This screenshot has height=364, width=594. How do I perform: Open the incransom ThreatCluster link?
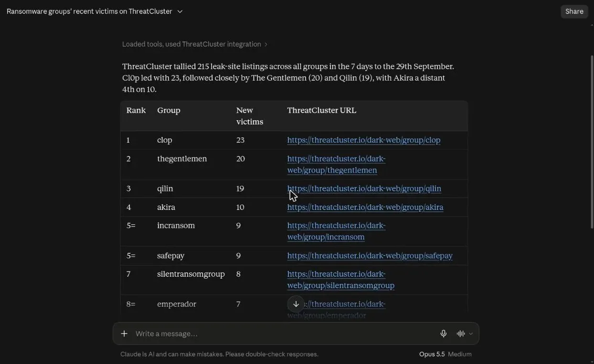[x=336, y=231]
